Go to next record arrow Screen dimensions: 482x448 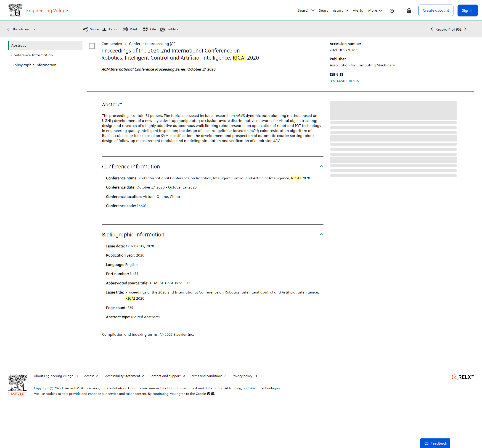click(466, 29)
